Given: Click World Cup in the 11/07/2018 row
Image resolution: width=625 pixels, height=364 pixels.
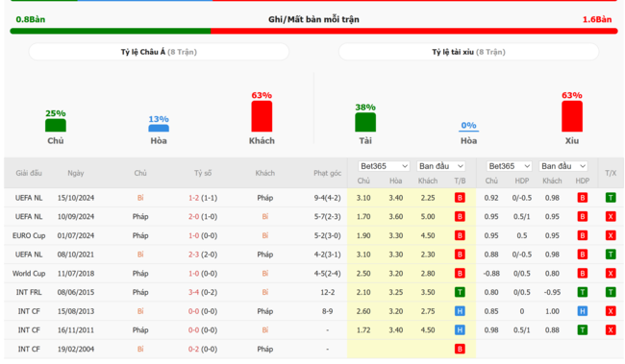Looking at the screenshot, I should pos(29,273).
